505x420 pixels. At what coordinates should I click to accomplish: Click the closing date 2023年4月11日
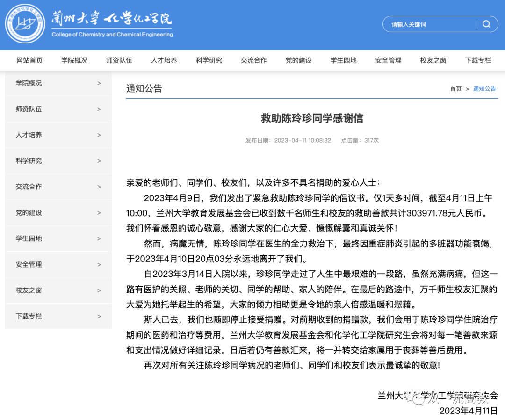click(x=468, y=411)
